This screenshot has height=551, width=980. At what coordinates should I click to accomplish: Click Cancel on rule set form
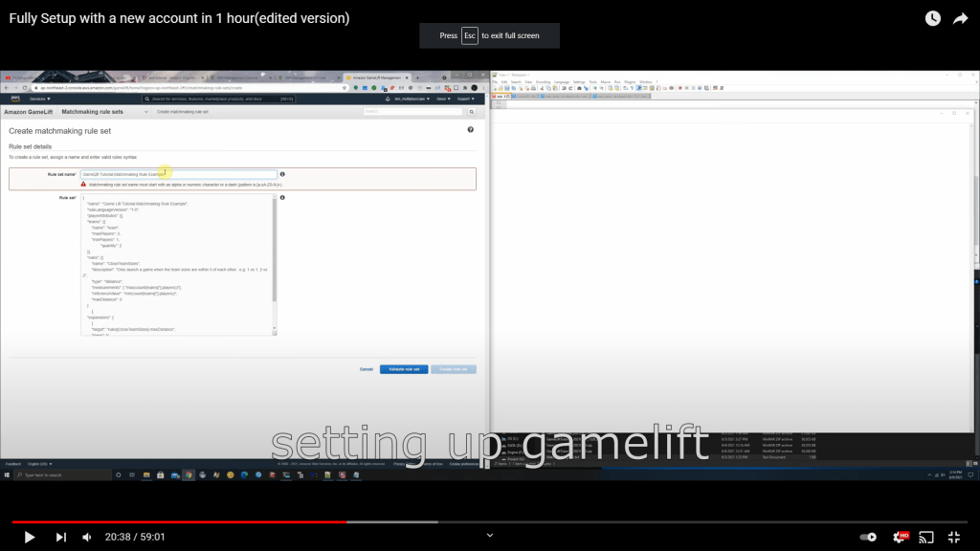[x=366, y=368]
